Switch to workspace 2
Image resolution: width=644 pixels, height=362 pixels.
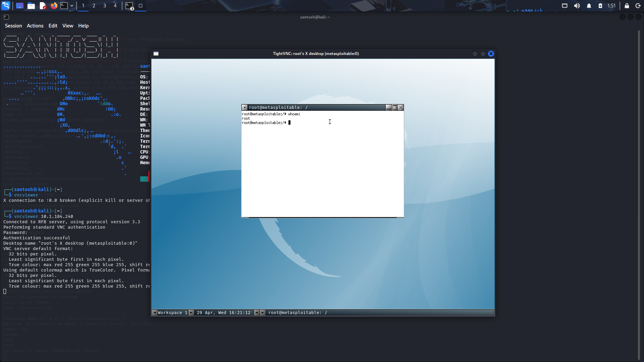point(94,6)
